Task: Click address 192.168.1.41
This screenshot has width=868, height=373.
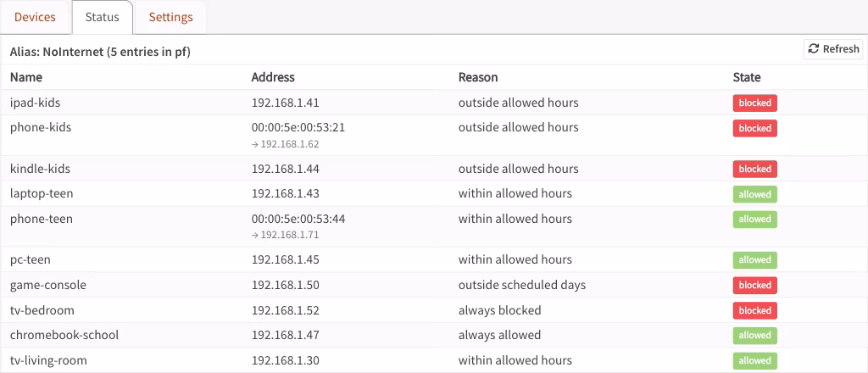Action: pos(285,103)
